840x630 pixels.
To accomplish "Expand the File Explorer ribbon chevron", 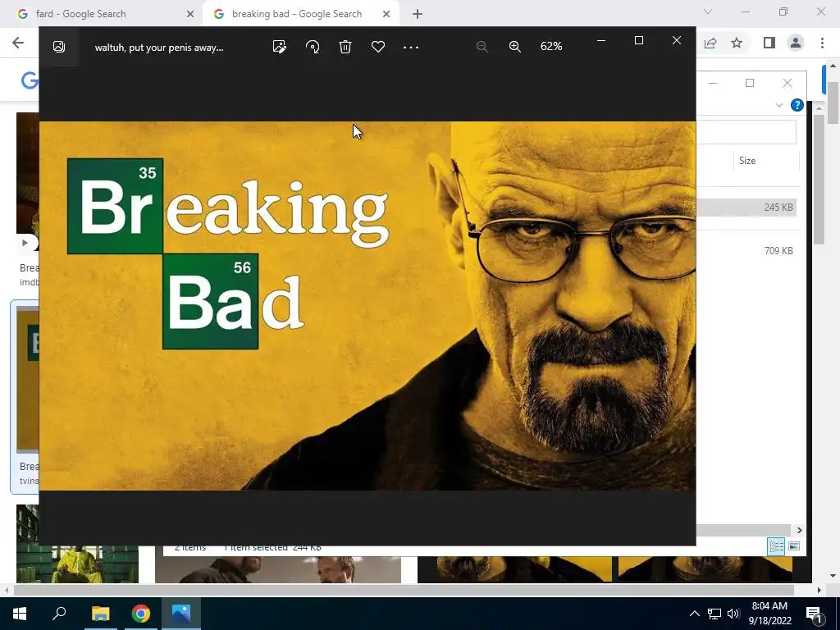I will point(779,106).
